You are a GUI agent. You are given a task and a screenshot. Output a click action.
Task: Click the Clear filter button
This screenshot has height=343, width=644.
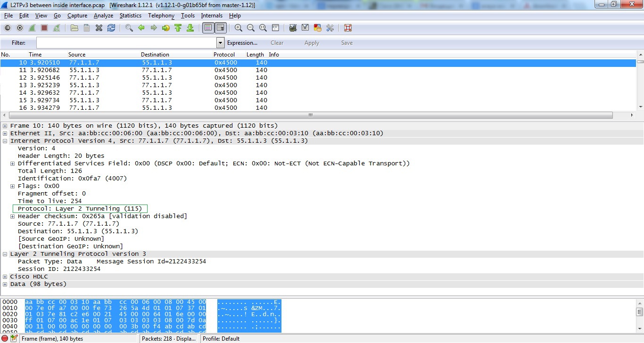click(x=277, y=43)
